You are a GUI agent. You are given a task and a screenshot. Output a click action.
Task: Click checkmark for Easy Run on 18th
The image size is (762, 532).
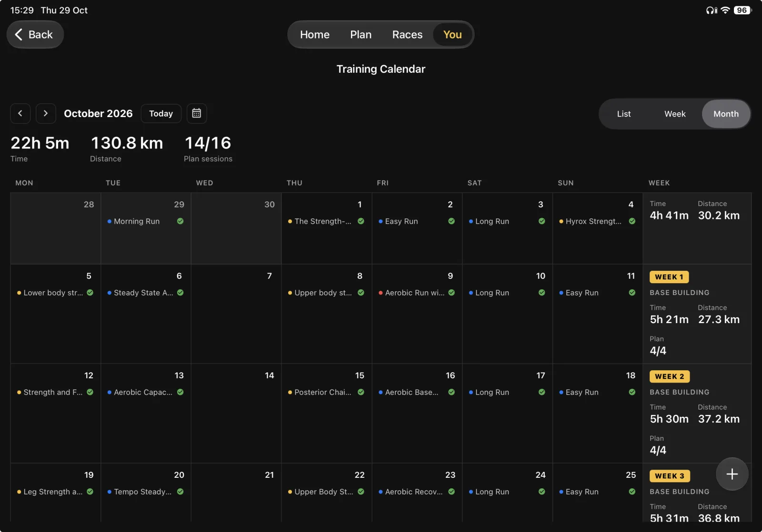(x=632, y=392)
